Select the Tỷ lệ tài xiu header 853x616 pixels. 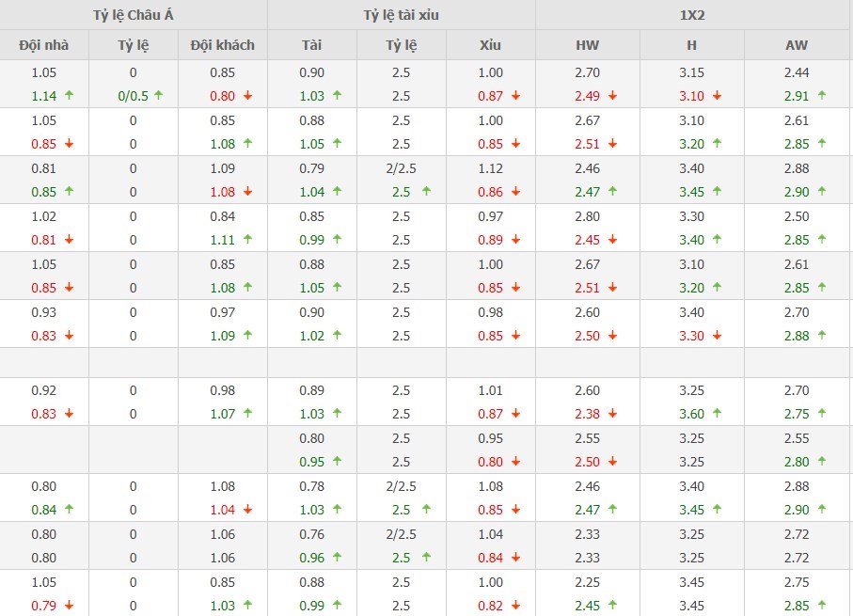click(x=402, y=15)
